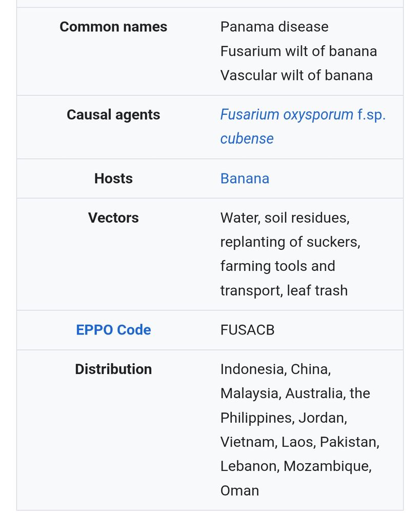Image resolution: width=420 pixels, height=513 pixels.
Task: Click Indonesia, China distribution line
Action: tap(276, 369)
